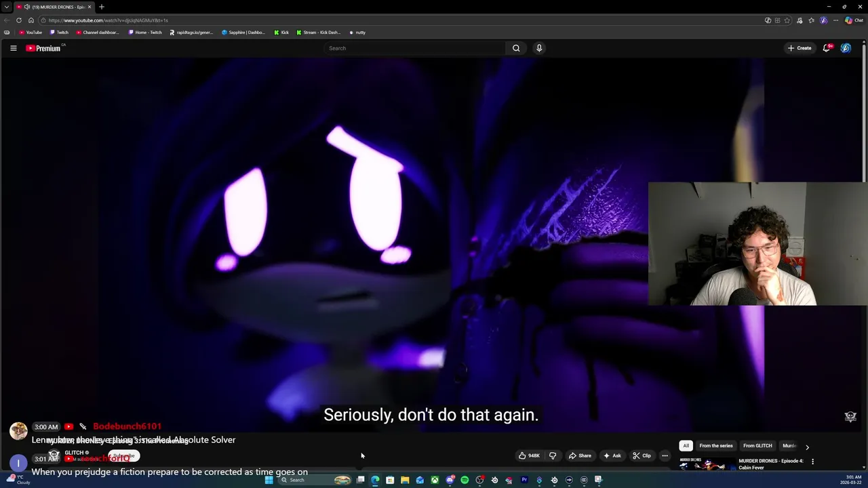This screenshot has height=488, width=868.
Task: Open Adobe Premiere Pro from the taskbar
Action: point(524,480)
